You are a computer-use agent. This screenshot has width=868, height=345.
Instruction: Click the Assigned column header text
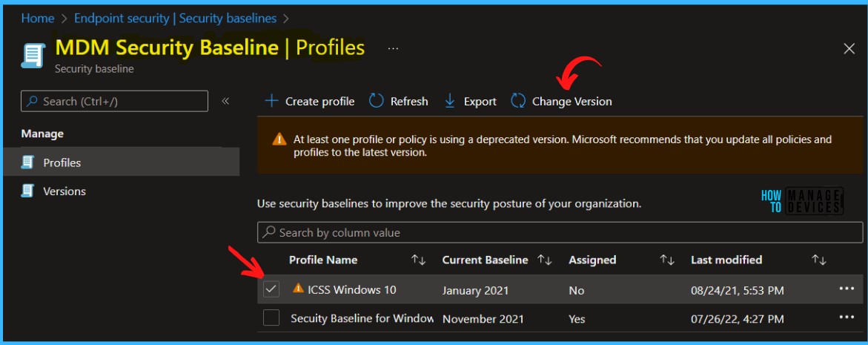[x=592, y=260]
